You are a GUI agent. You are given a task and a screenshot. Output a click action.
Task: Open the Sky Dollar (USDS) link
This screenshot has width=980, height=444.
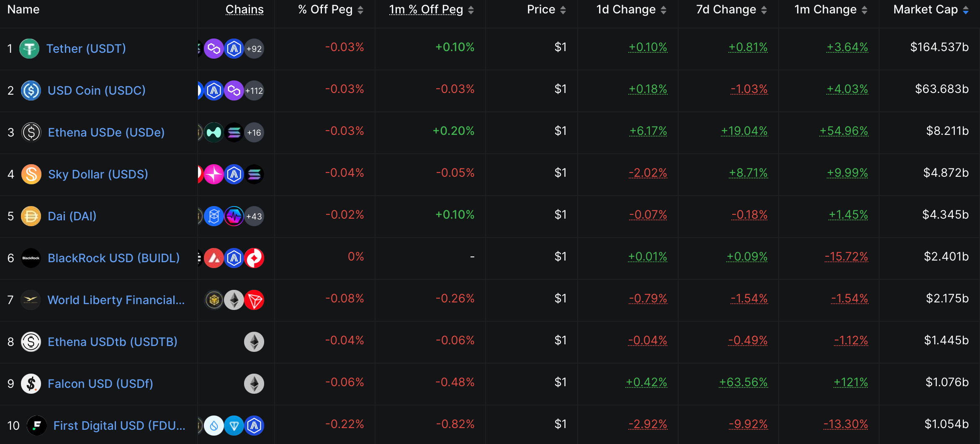98,174
